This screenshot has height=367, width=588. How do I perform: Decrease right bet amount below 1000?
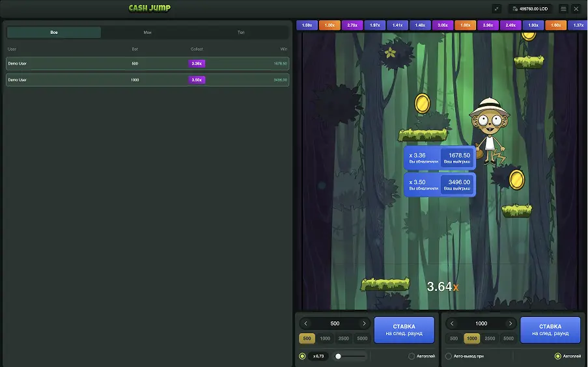tap(452, 323)
